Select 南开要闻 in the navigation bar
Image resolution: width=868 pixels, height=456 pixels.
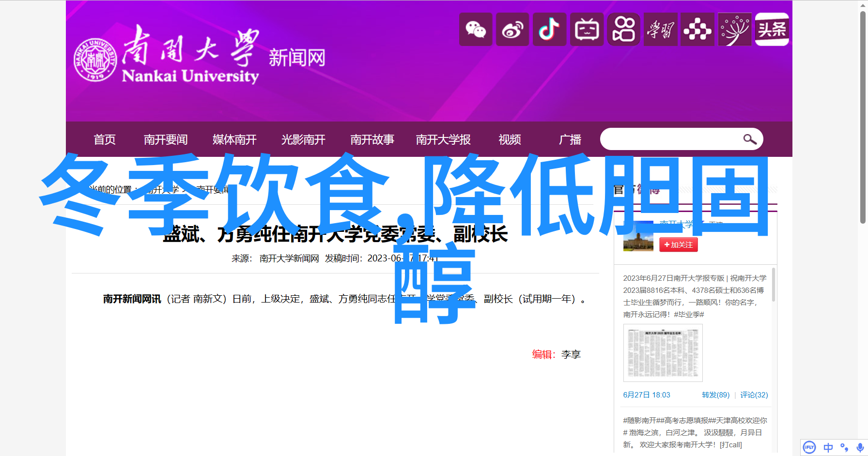point(166,140)
